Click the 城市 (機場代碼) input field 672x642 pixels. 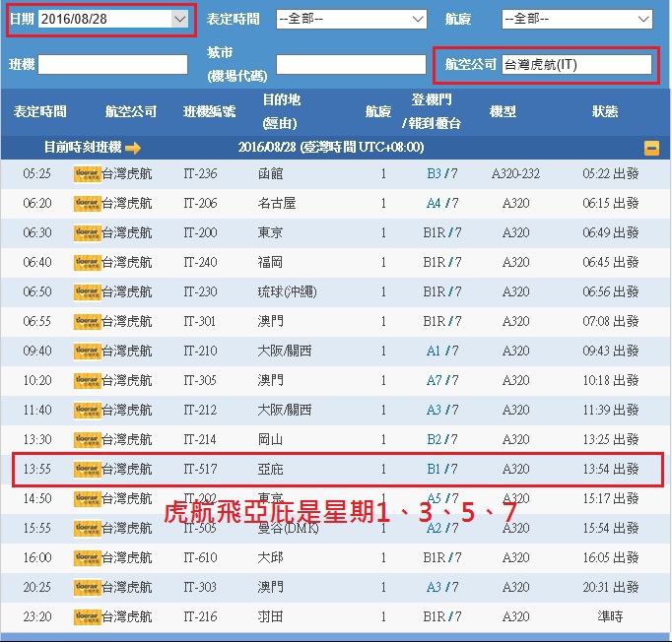coord(352,64)
